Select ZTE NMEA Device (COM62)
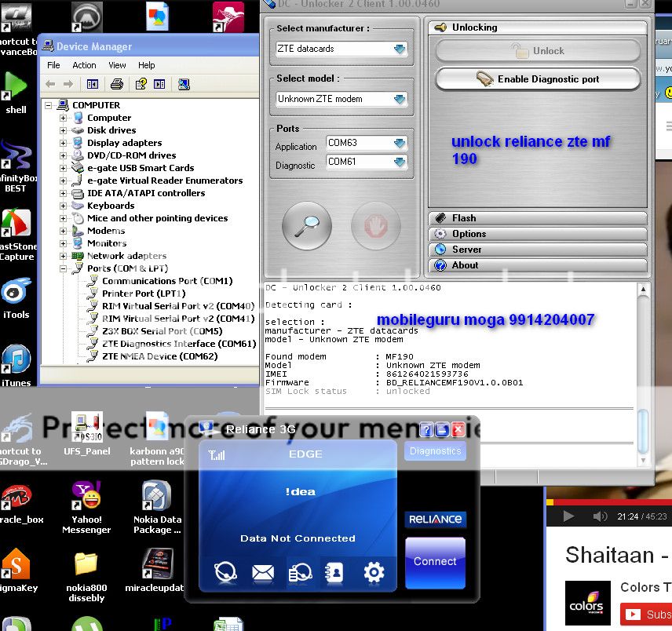This screenshot has height=631, width=672. coord(160,356)
